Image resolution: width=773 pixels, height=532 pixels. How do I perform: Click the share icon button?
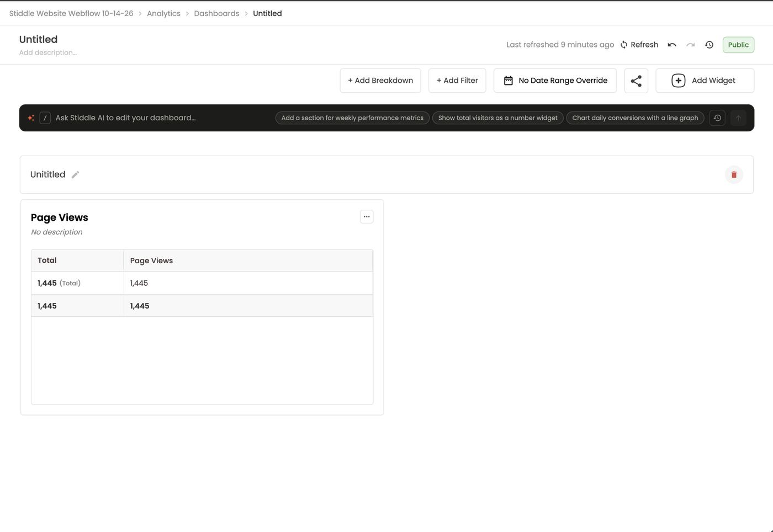point(636,81)
